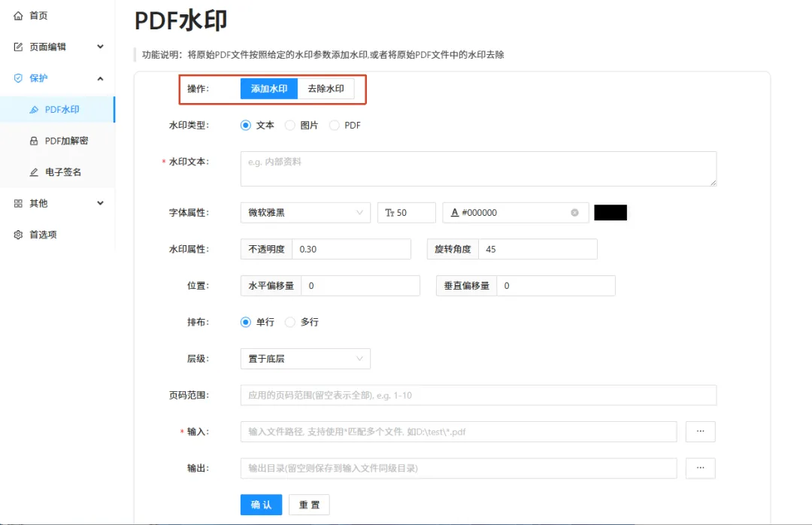The width and height of the screenshot is (812, 525).
Task: Click the font size Tr icon
Action: click(389, 213)
